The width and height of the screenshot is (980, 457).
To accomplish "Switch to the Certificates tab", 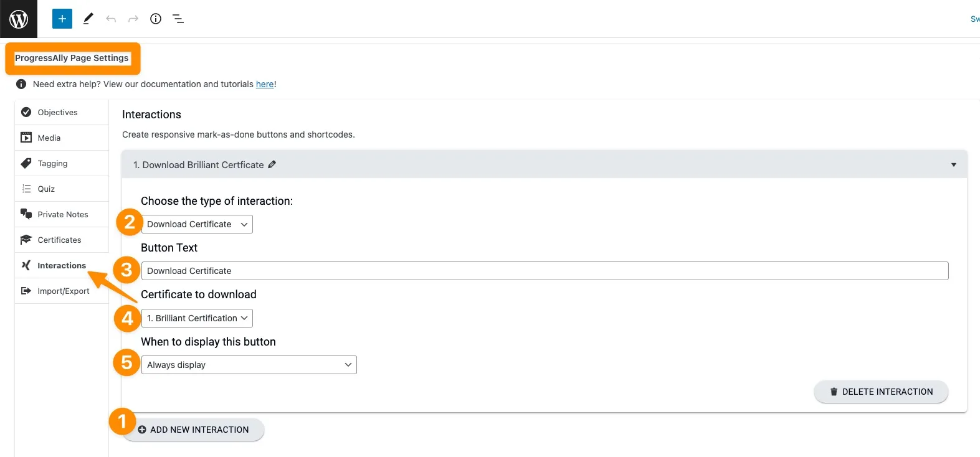I will [x=62, y=240].
